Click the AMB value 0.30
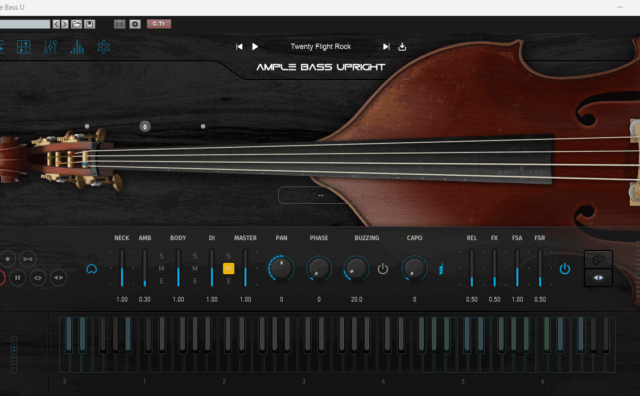 [x=144, y=299]
